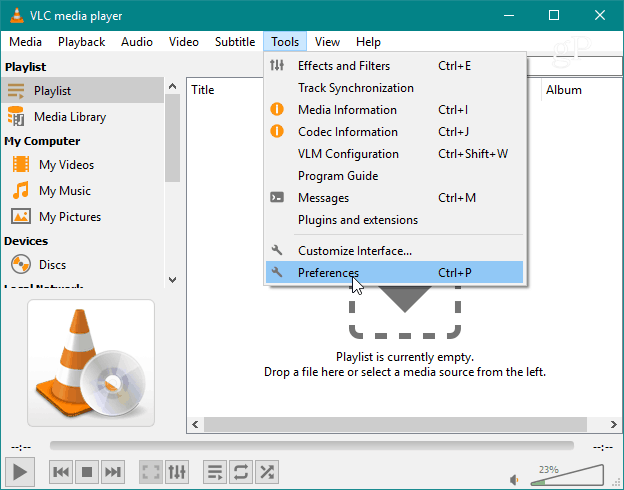Toggle fullscreen video button
Screen dimensions: 624x490
click(150, 472)
